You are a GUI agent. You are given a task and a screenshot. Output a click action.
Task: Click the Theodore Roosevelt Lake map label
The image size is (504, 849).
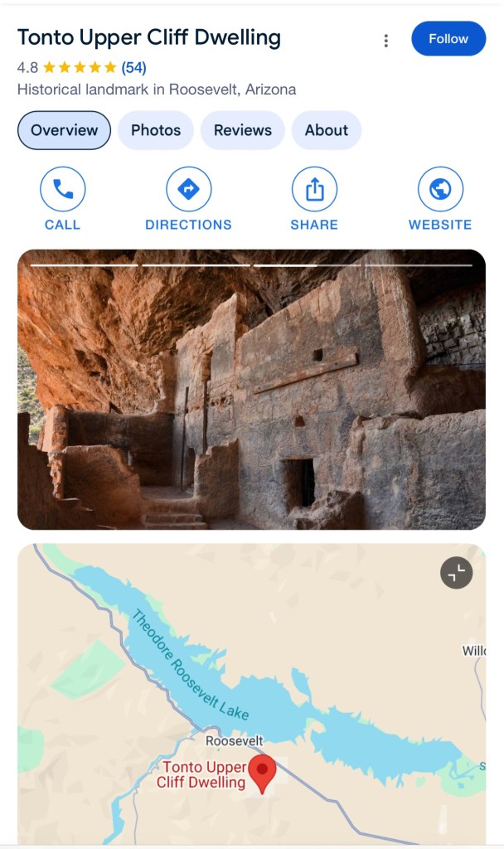click(x=190, y=665)
